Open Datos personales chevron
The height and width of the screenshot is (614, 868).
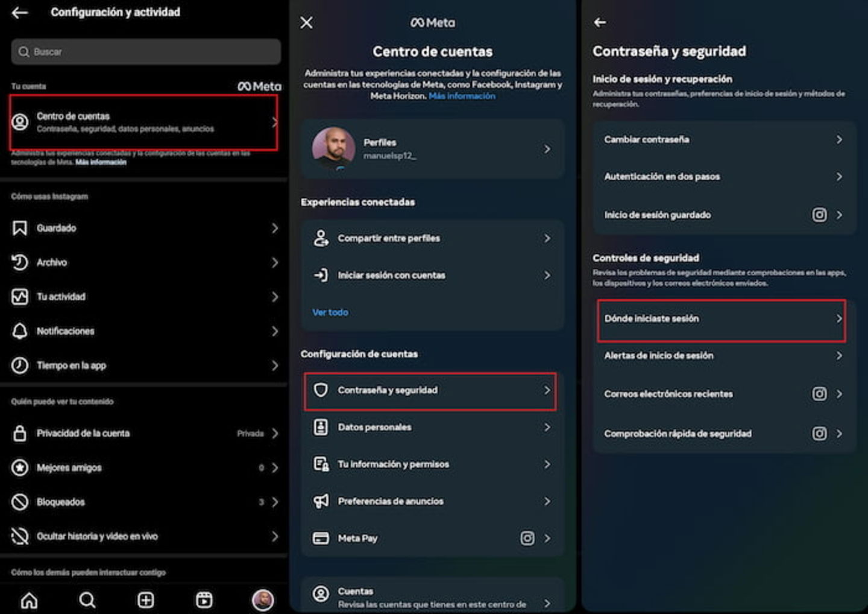pos(547,427)
